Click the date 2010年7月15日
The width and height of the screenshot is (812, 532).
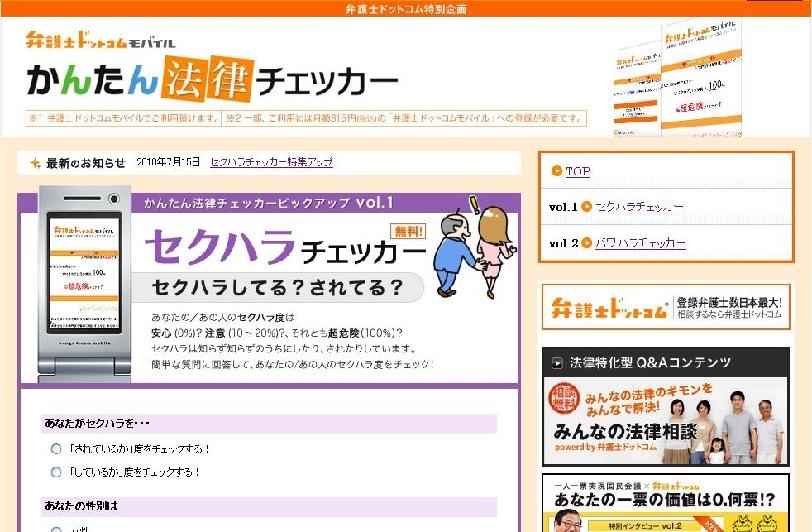tap(169, 162)
